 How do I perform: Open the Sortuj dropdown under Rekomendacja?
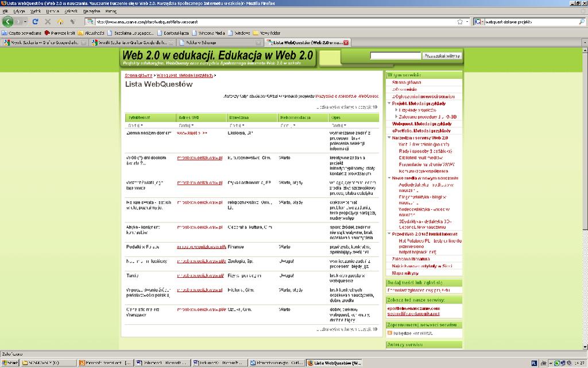tap(288, 125)
